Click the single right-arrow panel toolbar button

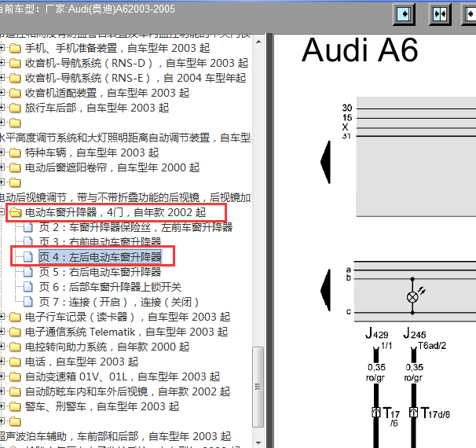pyautogui.click(x=405, y=14)
